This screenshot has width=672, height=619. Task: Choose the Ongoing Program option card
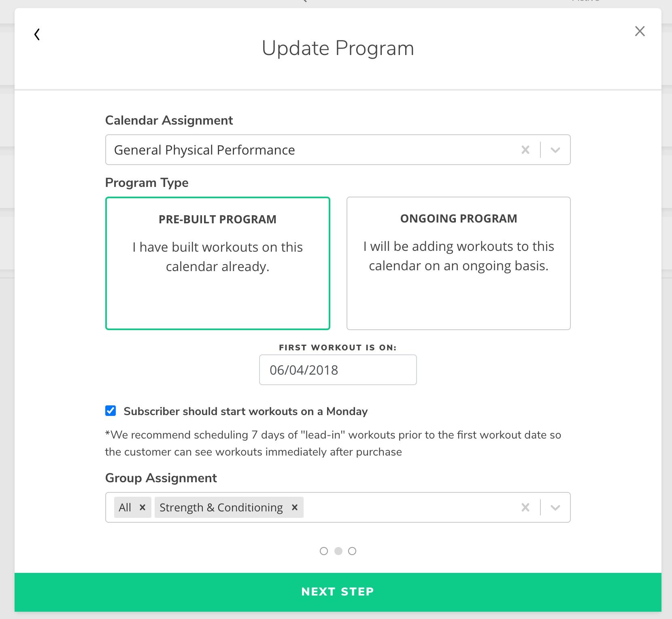coord(458,263)
